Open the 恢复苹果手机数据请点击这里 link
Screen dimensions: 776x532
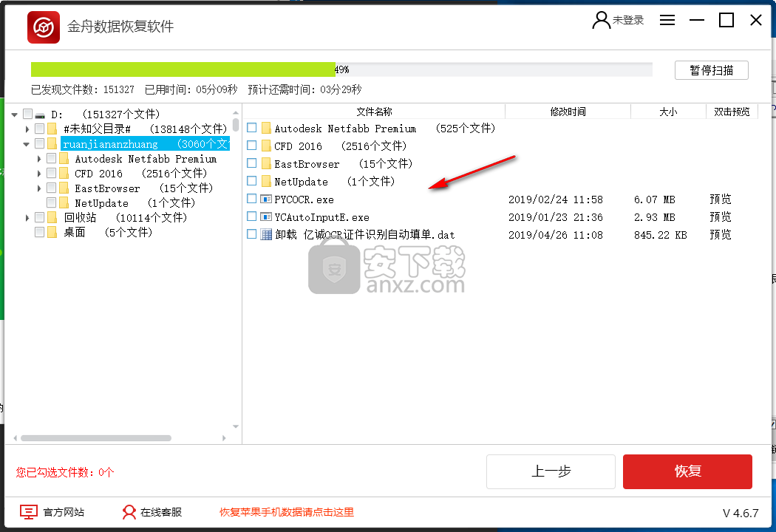click(x=287, y=512)
